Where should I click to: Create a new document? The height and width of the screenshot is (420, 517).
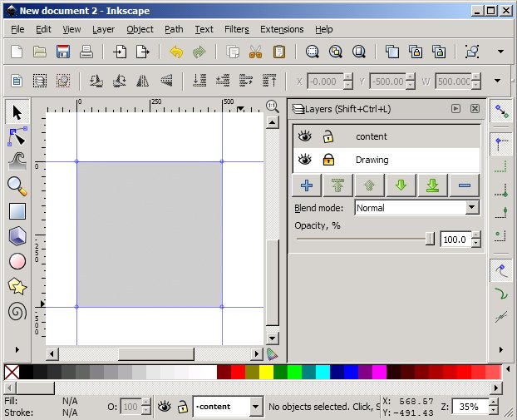(17, 52)
